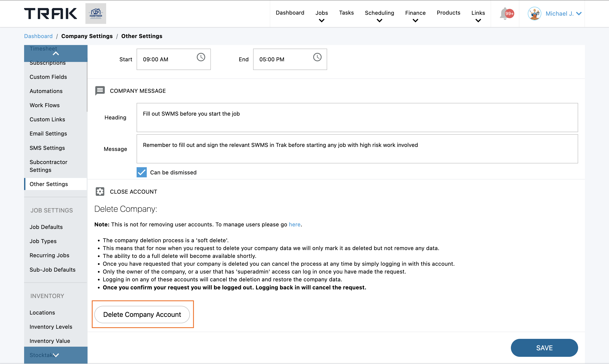
Task: Open the Products menu item
Action: click(x=448, y=13)
